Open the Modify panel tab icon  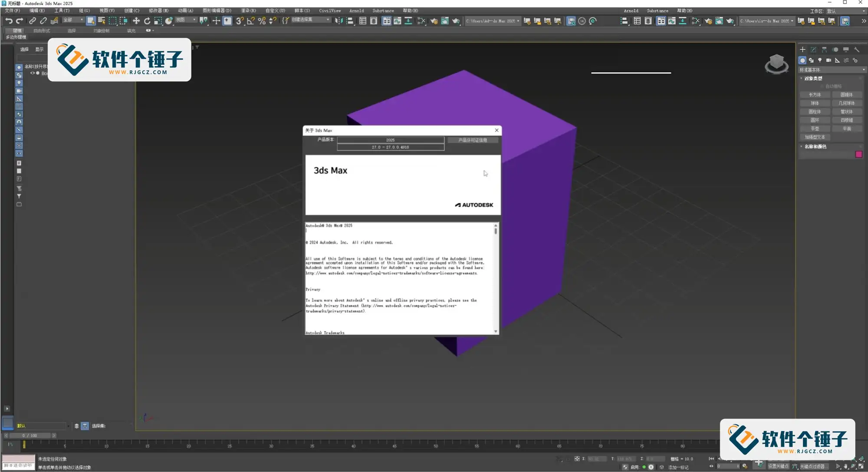point(813,50)
